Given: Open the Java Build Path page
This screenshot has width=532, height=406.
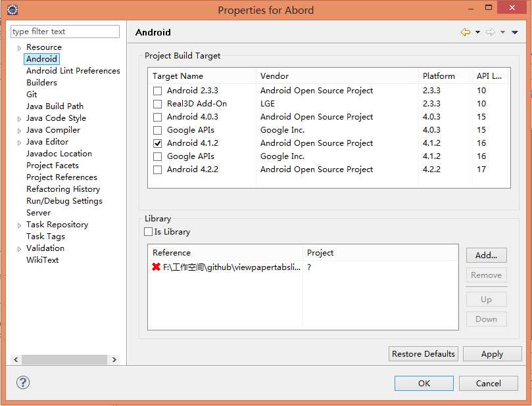Looking at the screenshot, I should pyautogui.click(x=55, y=106).
